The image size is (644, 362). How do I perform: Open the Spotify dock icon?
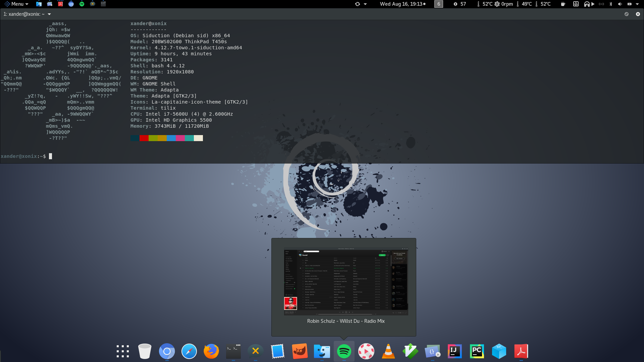(344, 351)
